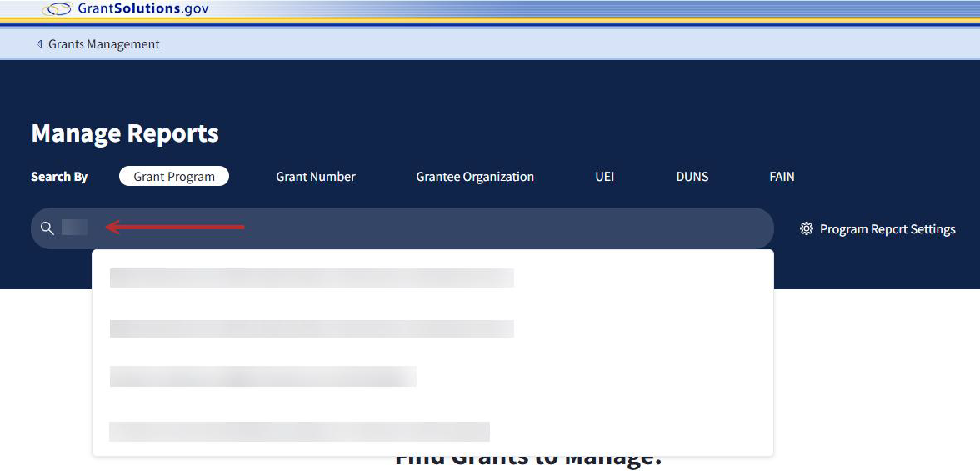Select the first suggestion in the dropdown
The width and height of the screenshot is (980, 471).
pos(312,278)
